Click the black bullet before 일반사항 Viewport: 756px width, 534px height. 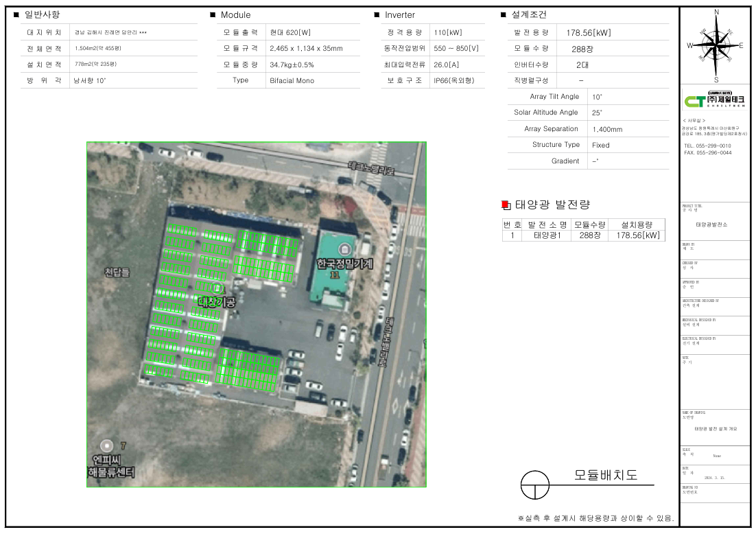point(16,15)
